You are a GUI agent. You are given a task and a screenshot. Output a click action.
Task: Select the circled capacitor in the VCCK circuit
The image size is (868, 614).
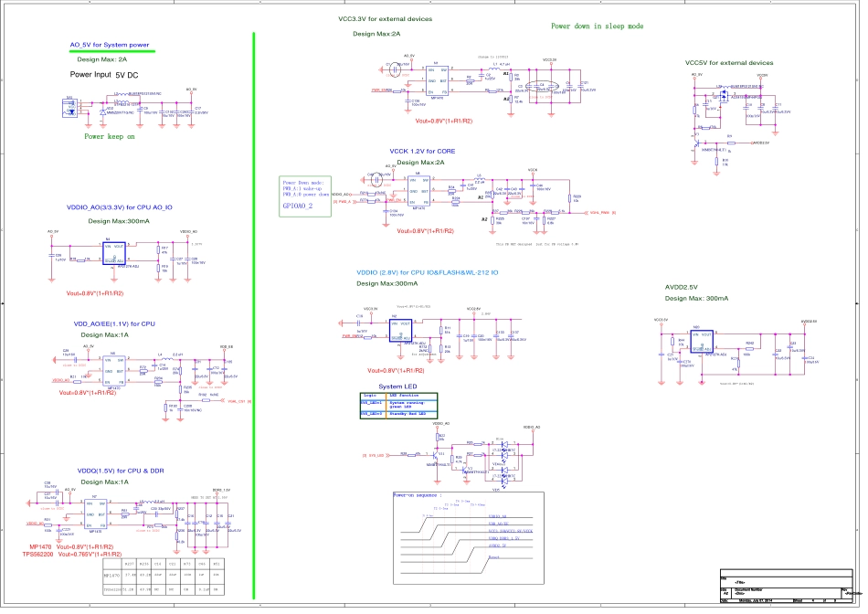[x=375, y=180]
